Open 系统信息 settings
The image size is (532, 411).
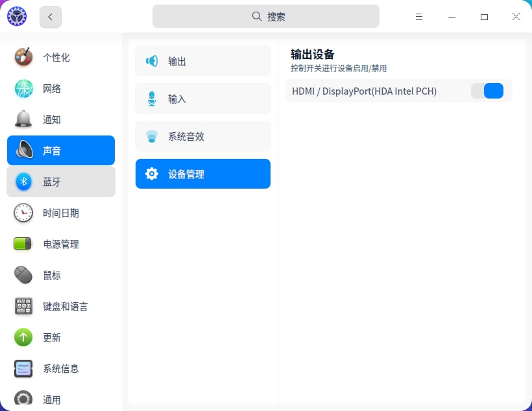tap(61, 369)
